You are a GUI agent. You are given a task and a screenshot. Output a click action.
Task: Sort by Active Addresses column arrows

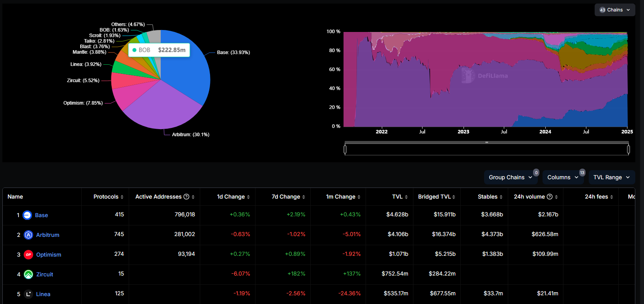pos(193,197)
